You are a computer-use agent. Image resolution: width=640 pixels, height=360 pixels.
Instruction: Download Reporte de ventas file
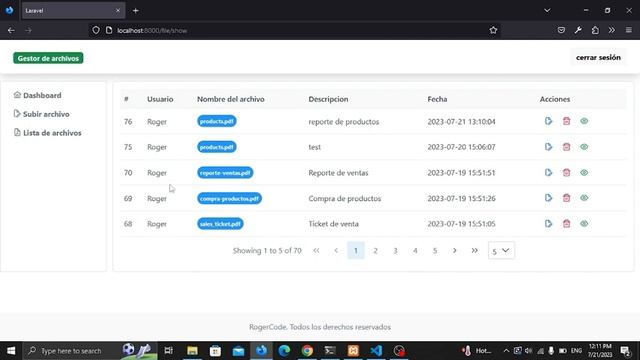point(548,173)
